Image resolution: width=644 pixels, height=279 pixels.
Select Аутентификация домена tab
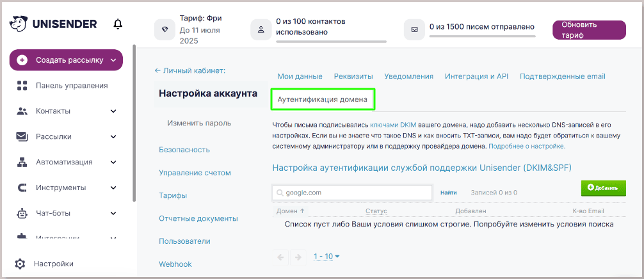(x=323, y=99)
